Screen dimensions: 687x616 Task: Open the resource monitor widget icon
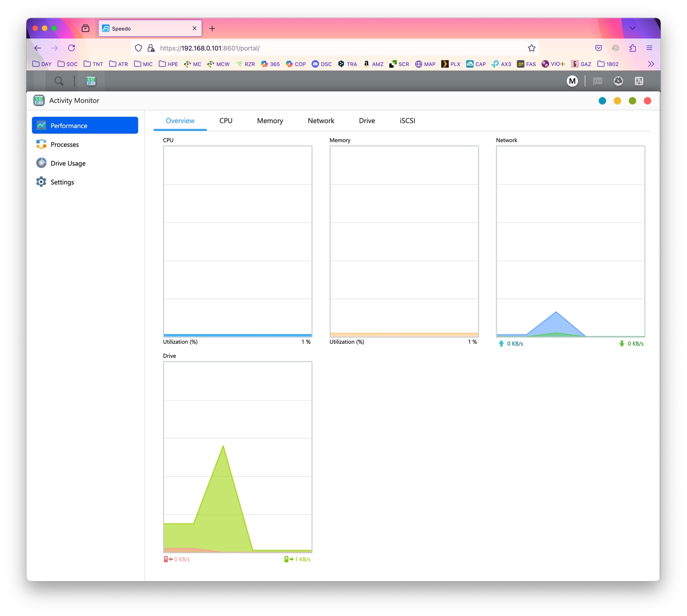(618, 81)
